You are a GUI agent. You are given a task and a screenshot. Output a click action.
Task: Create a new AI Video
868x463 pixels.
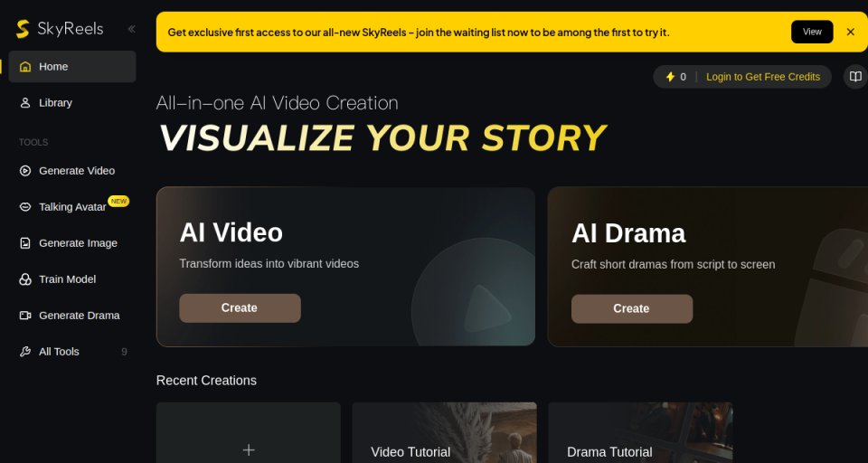tap(240, 308)
